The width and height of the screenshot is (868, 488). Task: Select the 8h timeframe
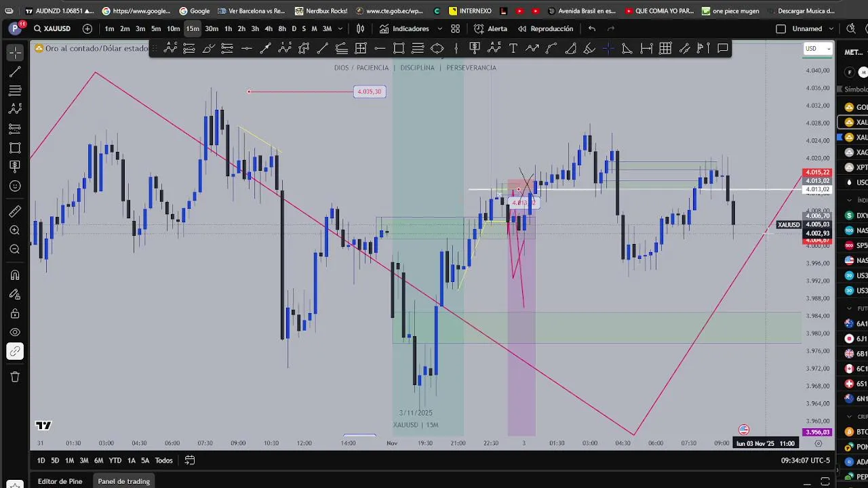282,28
